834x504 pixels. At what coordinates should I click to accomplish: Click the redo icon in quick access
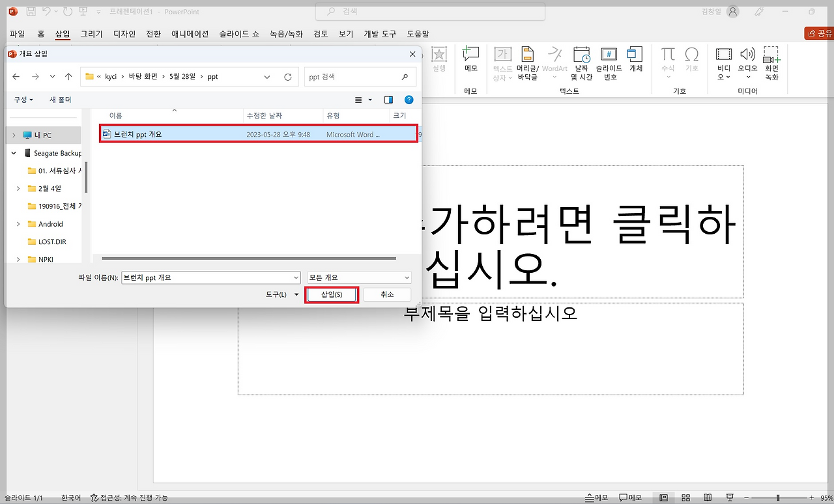click(67, 12)
